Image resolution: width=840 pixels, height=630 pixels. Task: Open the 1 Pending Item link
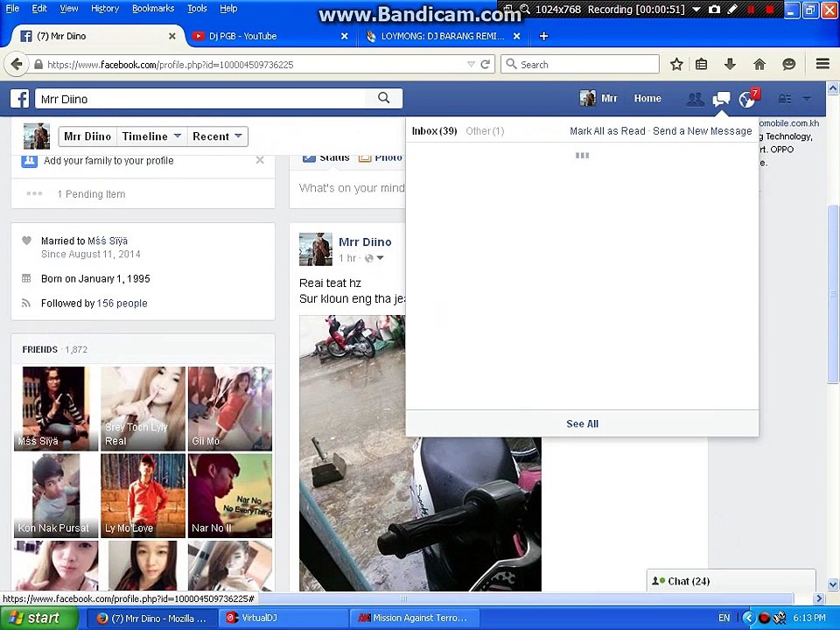click(x=91, y=194)
